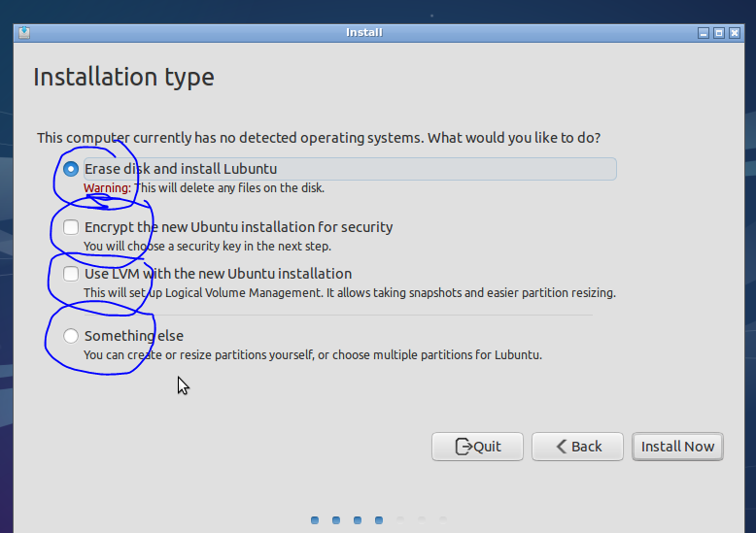Screen dimensions: 756x533
Task: Select Erase disk and install Lubuntu
Action: point(71,169)
